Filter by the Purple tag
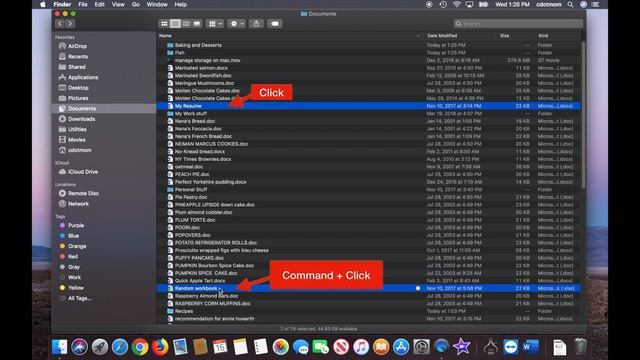The height and width of the screenshot is (360, 640). coord(76,225)
